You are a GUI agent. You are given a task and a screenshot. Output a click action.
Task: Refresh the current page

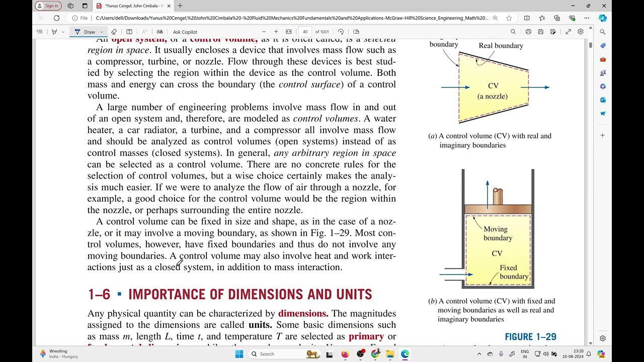click(57, 18)
